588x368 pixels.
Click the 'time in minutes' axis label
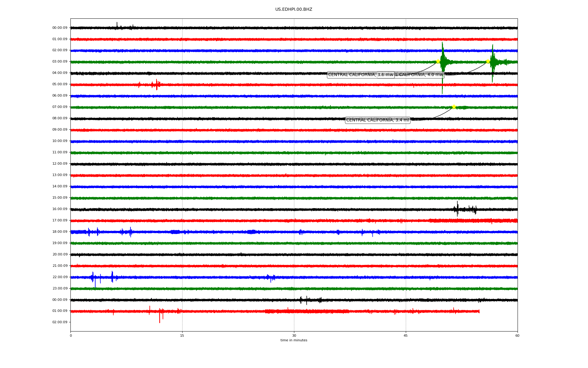pos(293,340)
